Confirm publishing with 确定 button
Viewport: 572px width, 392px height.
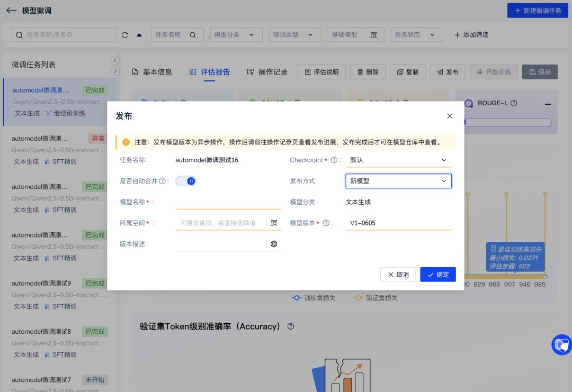point(438,275)
